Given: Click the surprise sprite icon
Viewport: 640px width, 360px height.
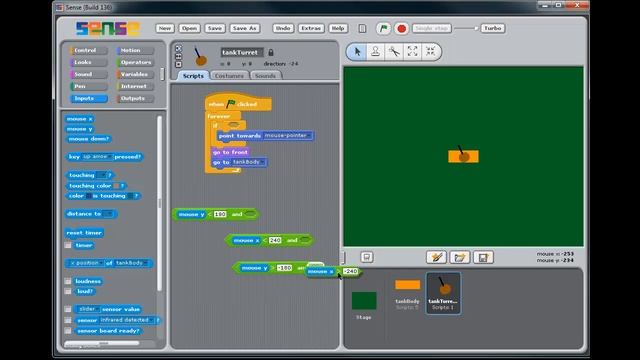Looking at the screenshot, I should [483, 257].
